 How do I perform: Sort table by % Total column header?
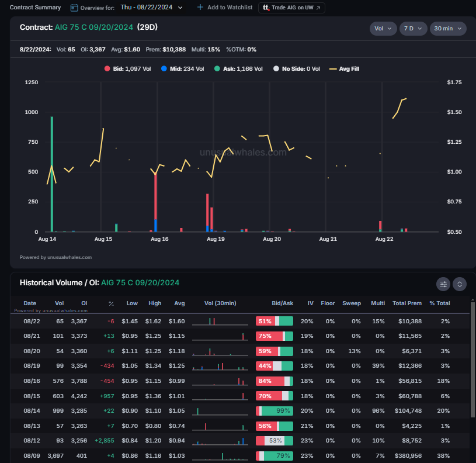(439, 303)
